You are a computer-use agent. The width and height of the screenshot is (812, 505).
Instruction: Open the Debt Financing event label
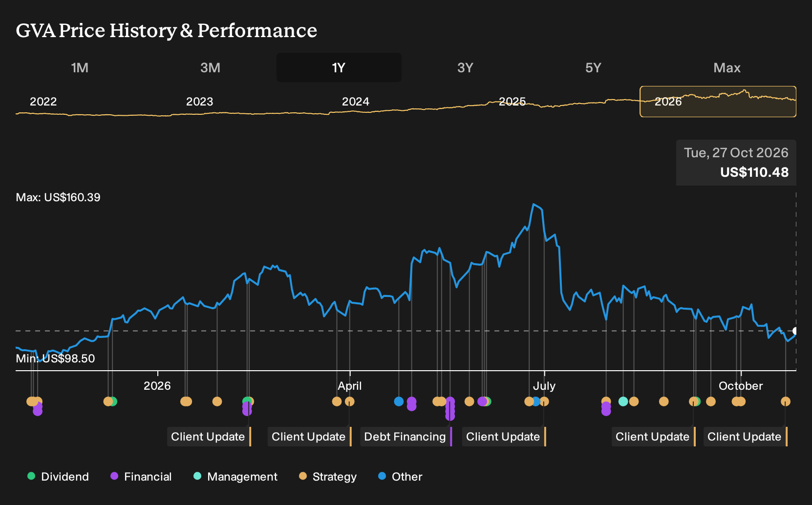405,437
